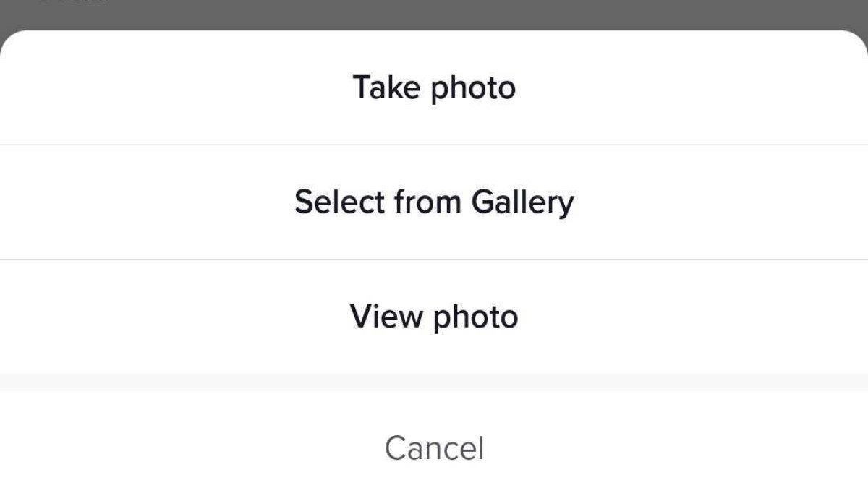This screenshot has width=868, height=488.
Task: Select the first sheet entry, Take photo
Action: click(434, 87)
